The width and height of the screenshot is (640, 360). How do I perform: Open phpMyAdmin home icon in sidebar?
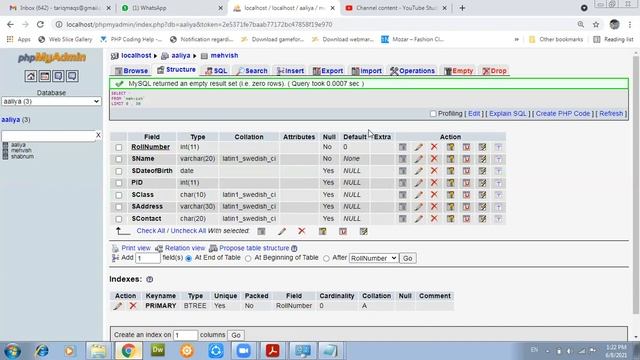pyautogui.click(x=31, y=76)
